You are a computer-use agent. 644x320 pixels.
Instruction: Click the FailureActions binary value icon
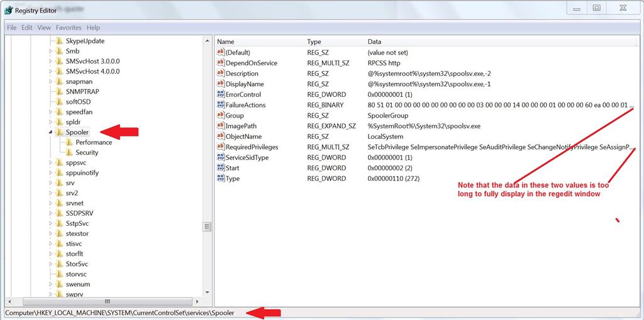click(x=221, y=105)
